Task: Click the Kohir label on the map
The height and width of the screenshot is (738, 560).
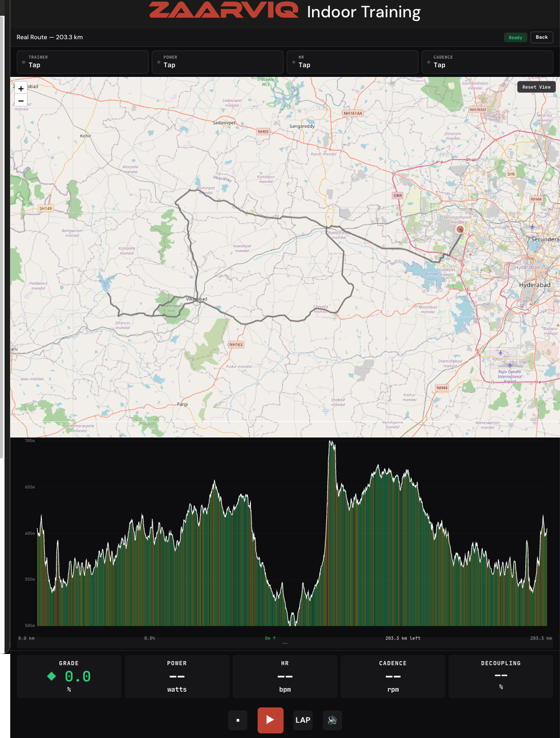Action: tap(86, 136)
